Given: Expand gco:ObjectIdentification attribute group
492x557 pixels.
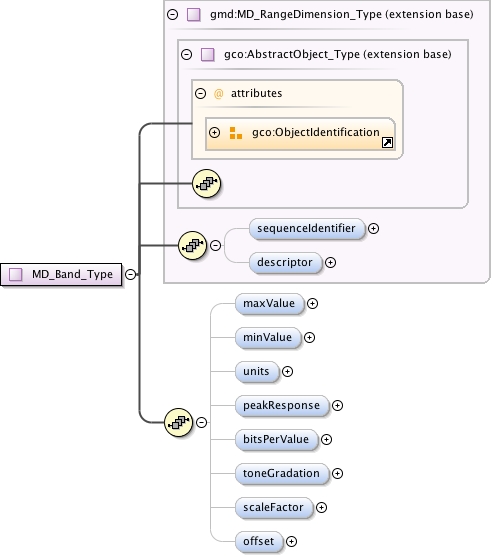Looking at the screenshot, I should coord(215,133).
